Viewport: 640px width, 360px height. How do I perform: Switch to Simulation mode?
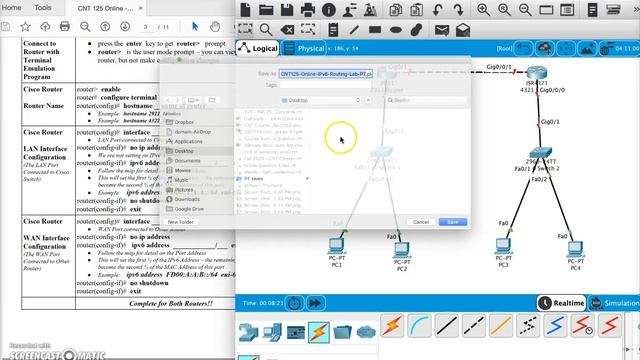point(614,303)
